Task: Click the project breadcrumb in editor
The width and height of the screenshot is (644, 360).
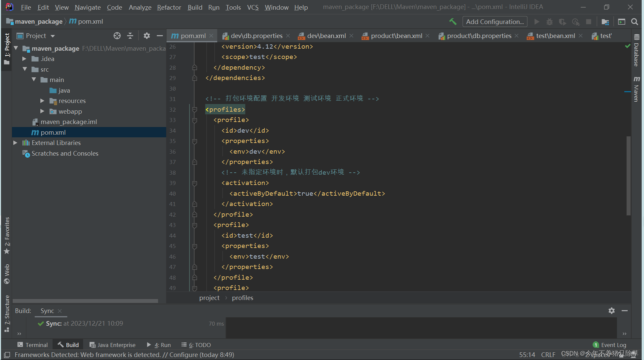Action: coord(209,298)
